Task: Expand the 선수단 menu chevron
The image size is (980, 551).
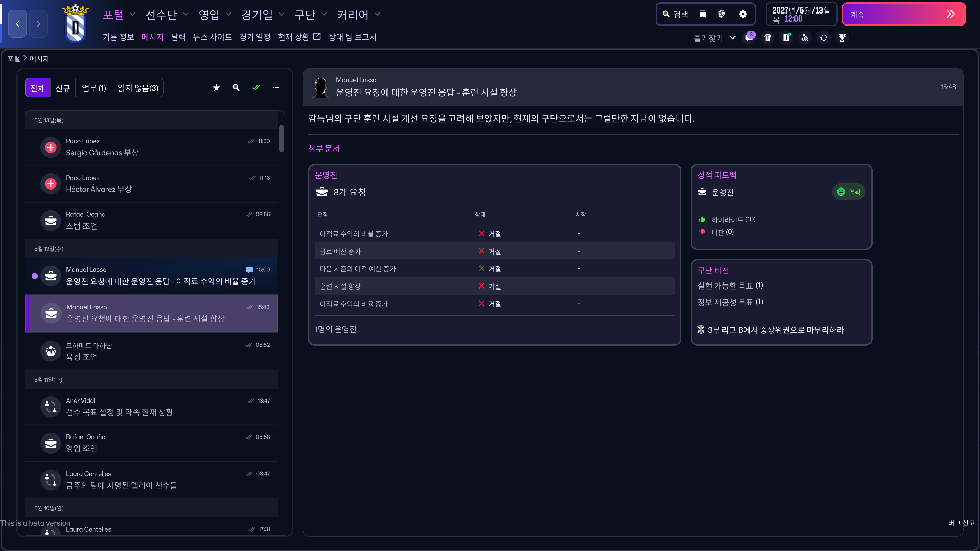Action: point(186,15)
